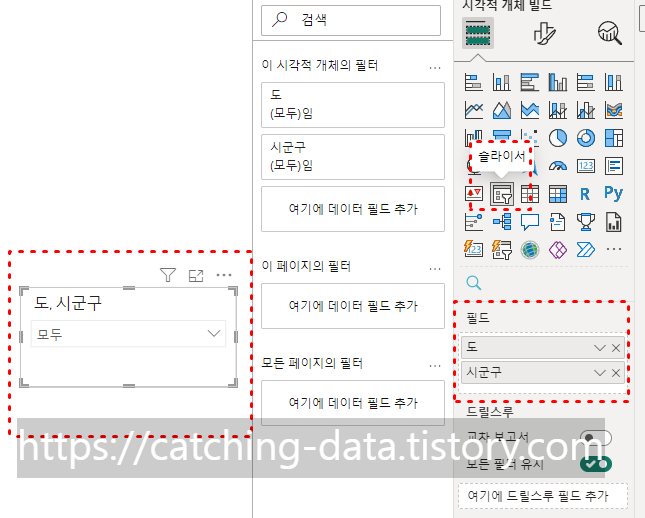Select the stacked column chart visual
The image size is (645, 518).
[501, 82]
